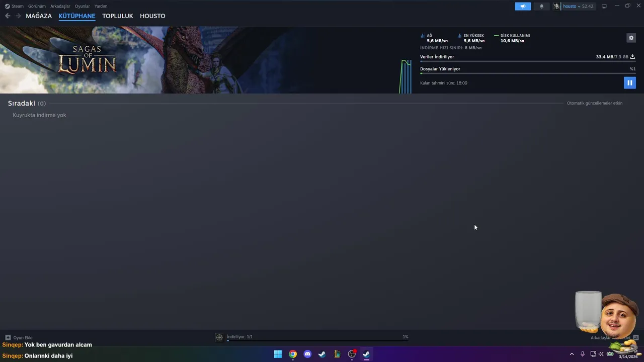
Task: Go to the MAĞAZA tab
Action: (x=39, y=16)
